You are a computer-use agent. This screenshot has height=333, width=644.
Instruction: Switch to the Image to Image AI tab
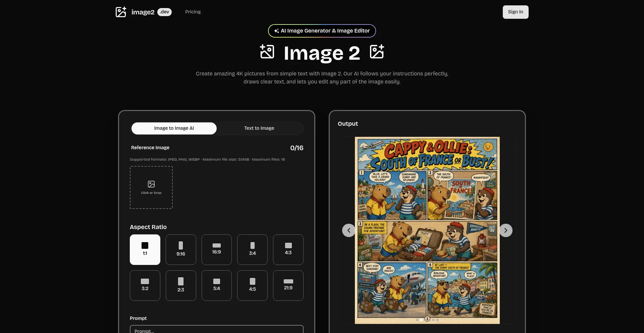coord(174,128)
